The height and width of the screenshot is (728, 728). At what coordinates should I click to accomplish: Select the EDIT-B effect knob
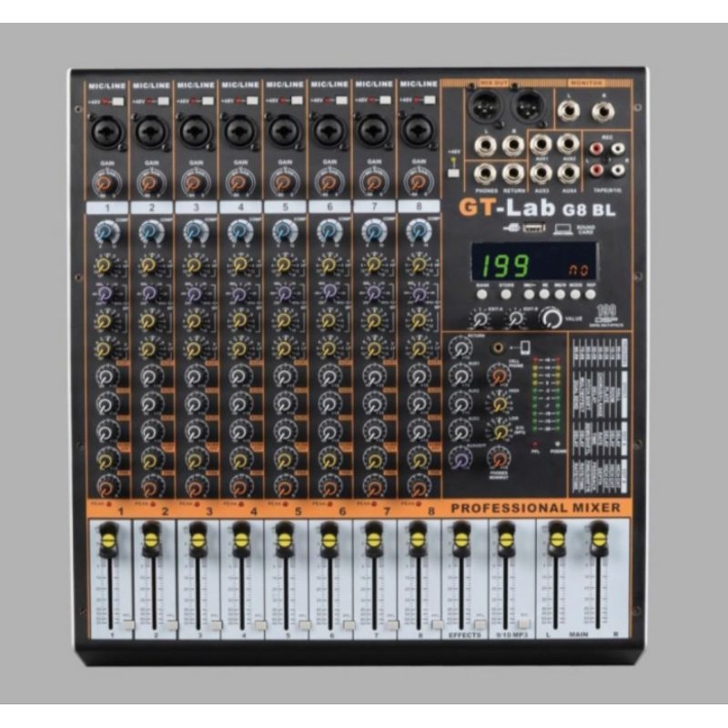pos(516,319)
